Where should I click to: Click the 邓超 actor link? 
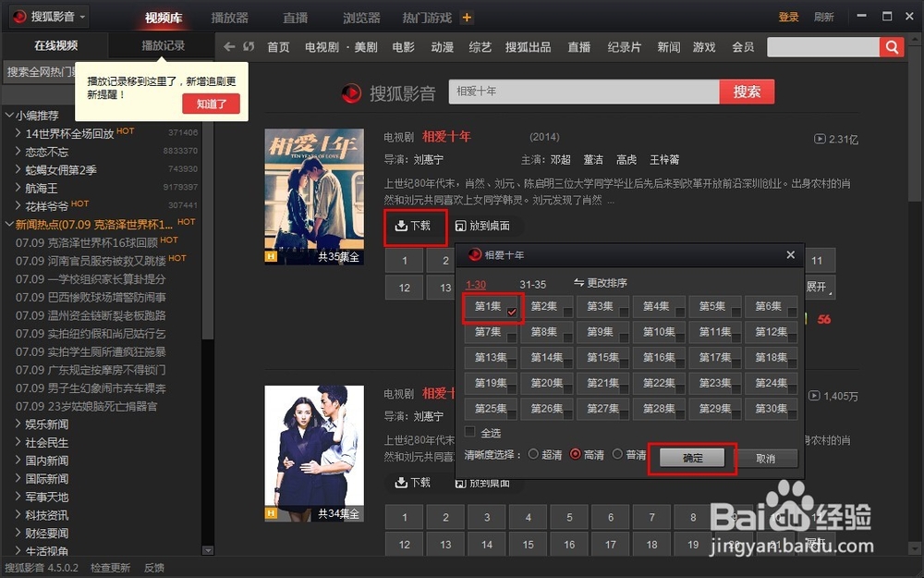(561, 160)
